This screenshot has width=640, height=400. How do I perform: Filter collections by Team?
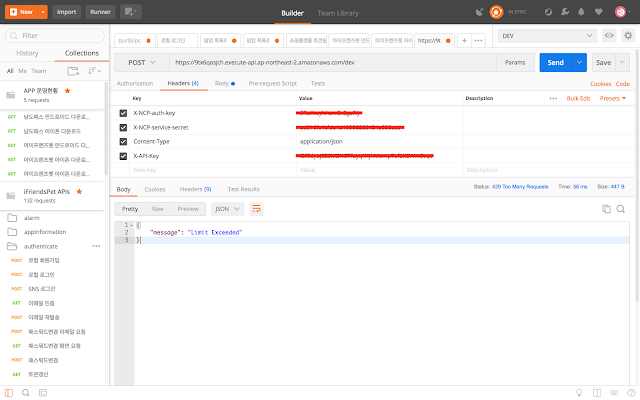[x=39, y=71]
